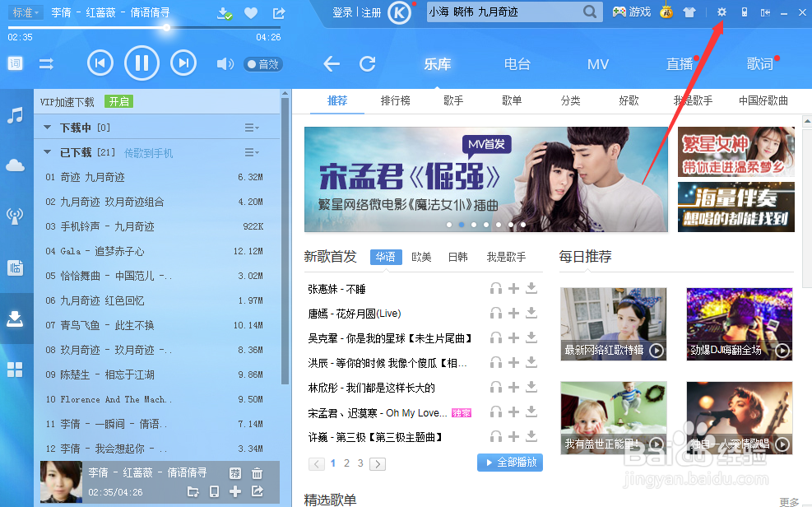Open the 已下载 list menu dropdown
812x507 pixels.
coord(252,152)
